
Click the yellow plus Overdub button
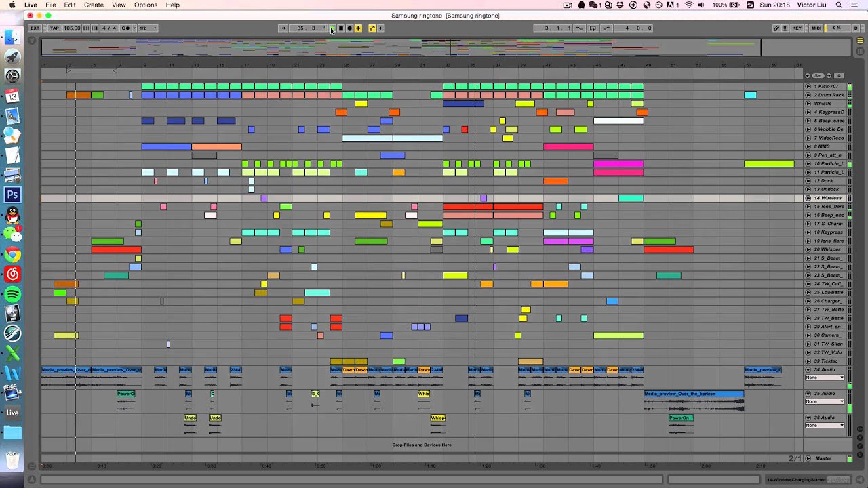coord(359,28)
